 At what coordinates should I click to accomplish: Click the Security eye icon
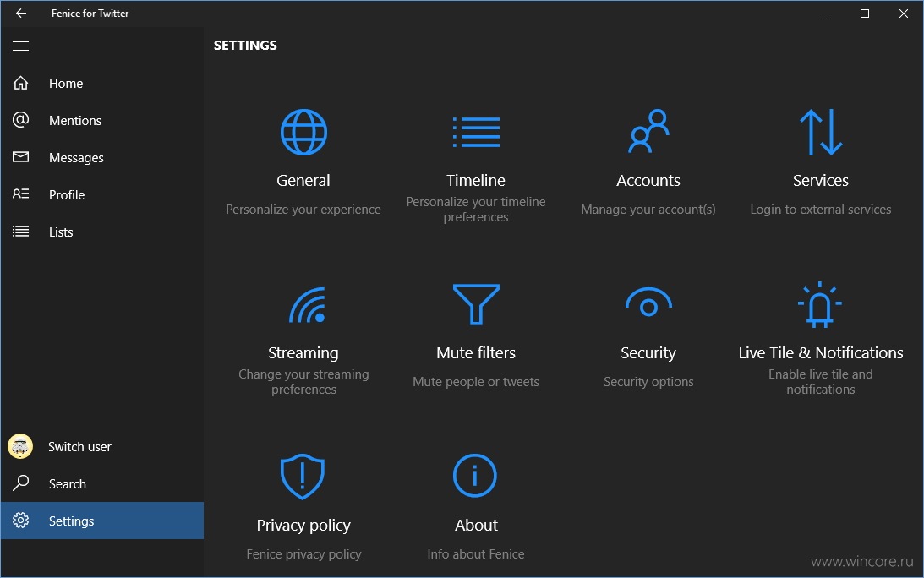click(648, 302)
